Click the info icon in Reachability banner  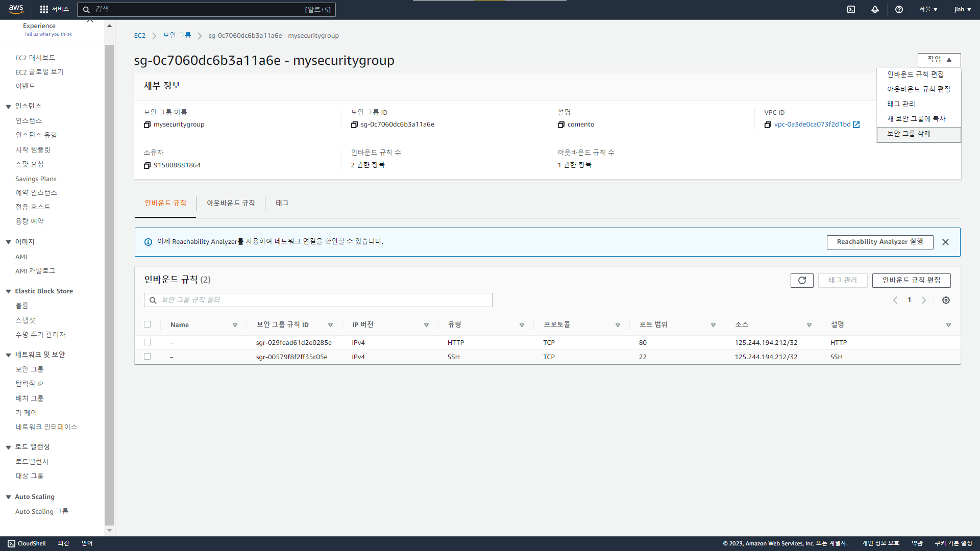148,242
